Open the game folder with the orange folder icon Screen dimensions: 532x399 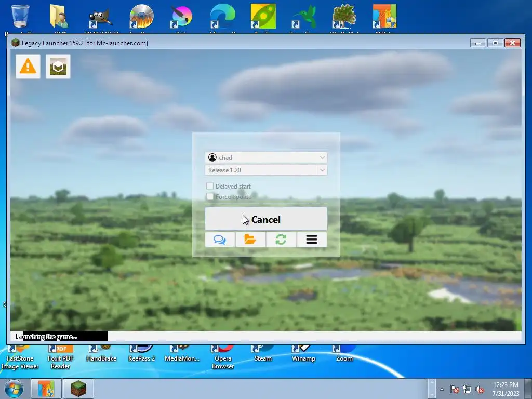coord(250,240)
